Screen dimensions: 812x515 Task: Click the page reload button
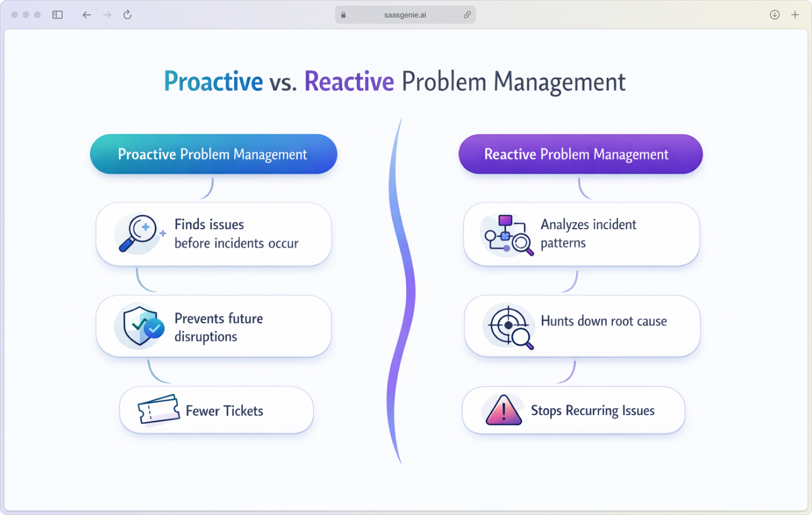click(x=127, y=15)
